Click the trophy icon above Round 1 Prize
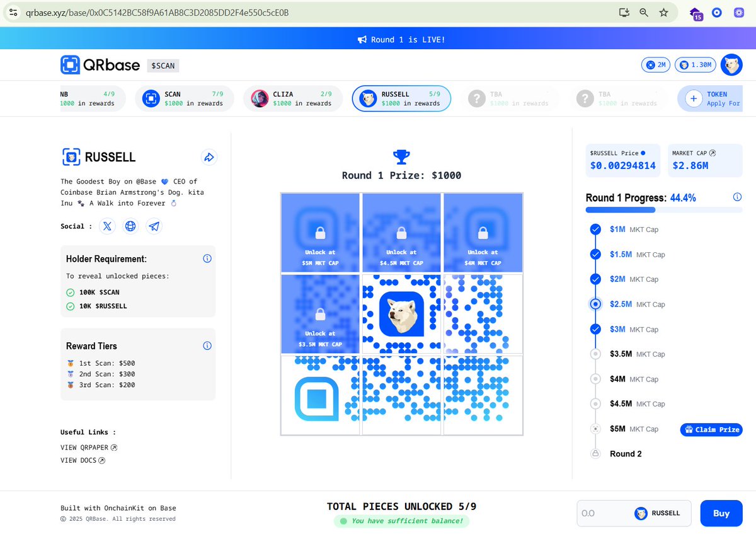 coord(401,156)
